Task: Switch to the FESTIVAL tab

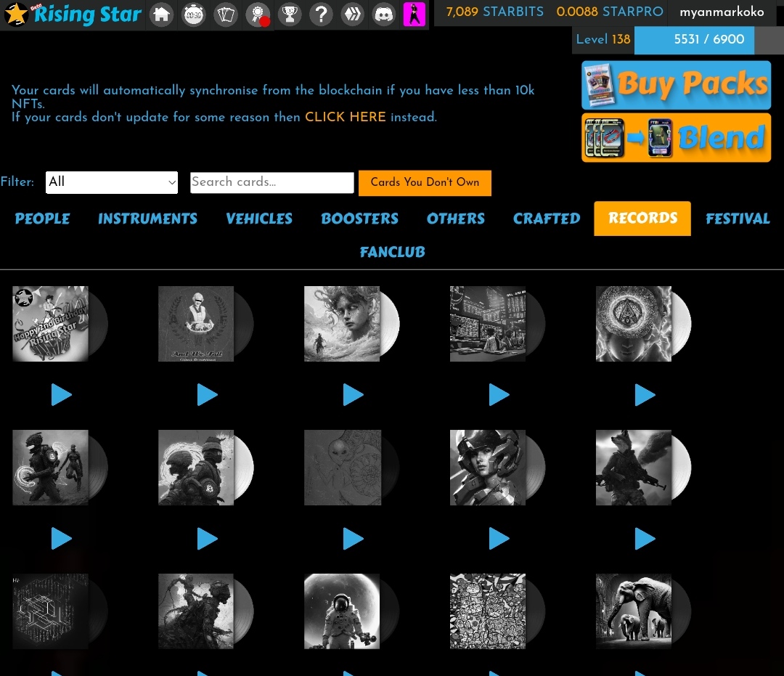Action: pos(738,219)
